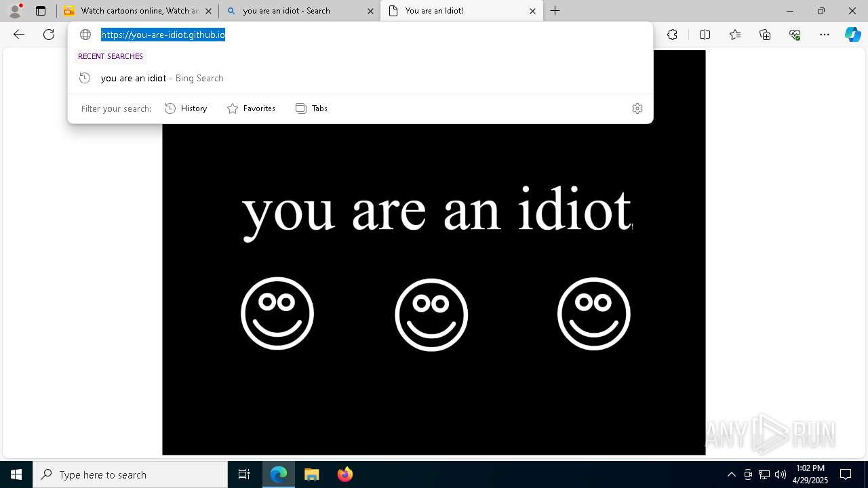Switch to the Watch cartoons online tab
The height and width of the screenshot is (488, 868).
138,11
